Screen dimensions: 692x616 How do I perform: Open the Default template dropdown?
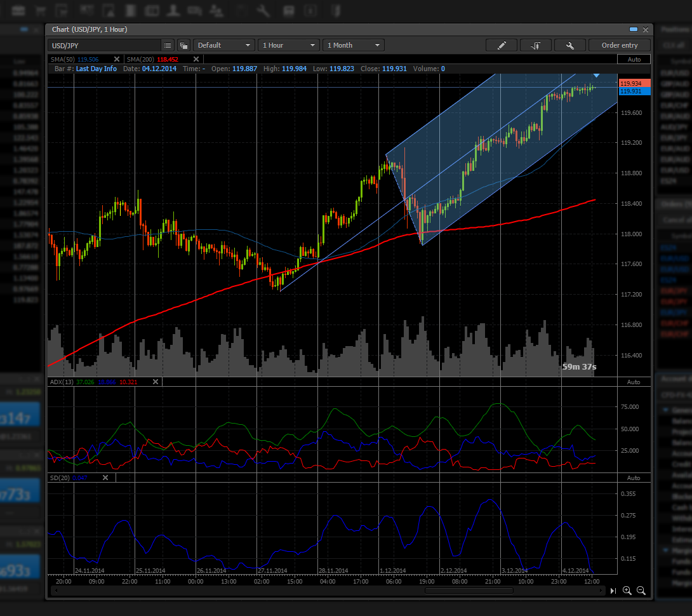tap(224, 45)
